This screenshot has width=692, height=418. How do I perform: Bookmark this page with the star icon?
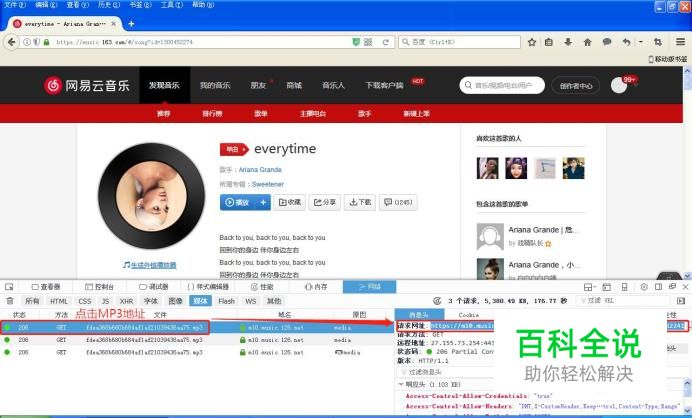pyautogui.click(x=532, y=42)
